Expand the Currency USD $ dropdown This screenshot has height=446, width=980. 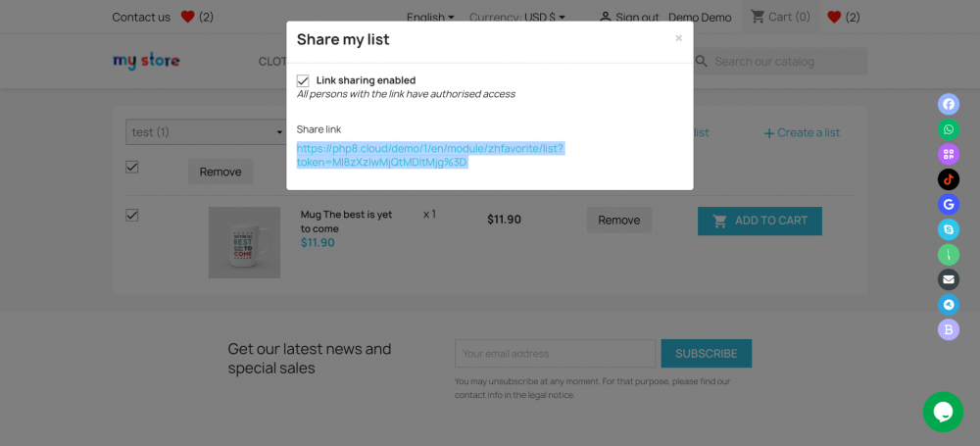coord(516,17)
